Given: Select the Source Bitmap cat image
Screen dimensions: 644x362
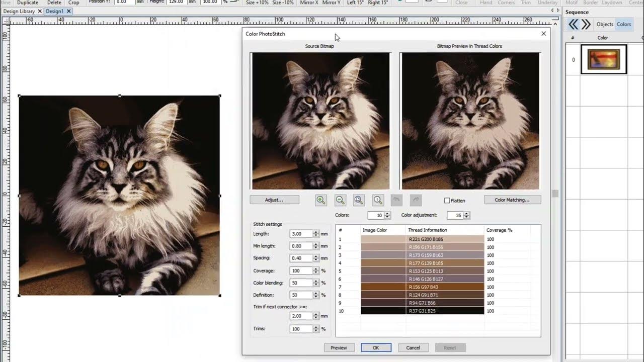Looking at the screenshot, I should point(320,121).
